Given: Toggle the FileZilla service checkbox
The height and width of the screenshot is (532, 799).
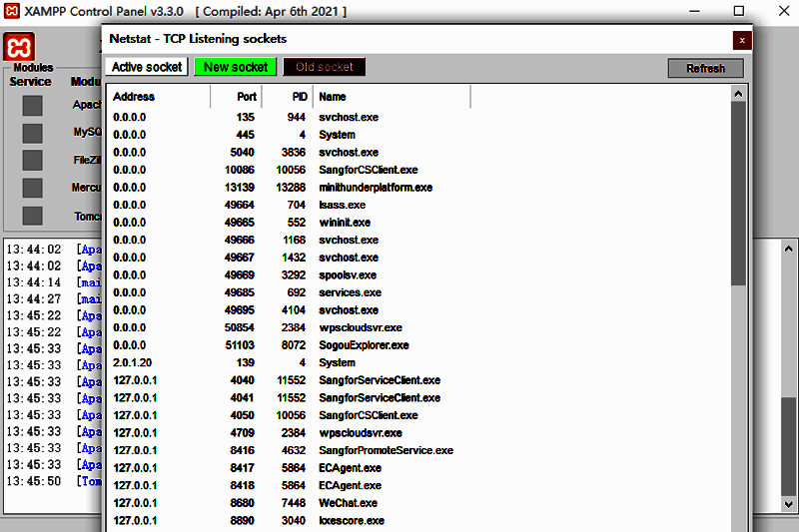Looking at the screenshot, I should (x=32, y=161).
